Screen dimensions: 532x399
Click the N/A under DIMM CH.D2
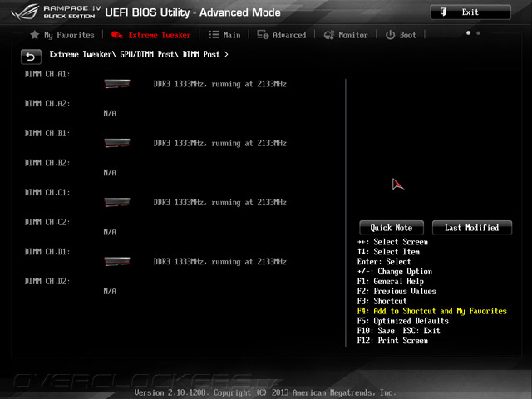(x=110, y=291)
